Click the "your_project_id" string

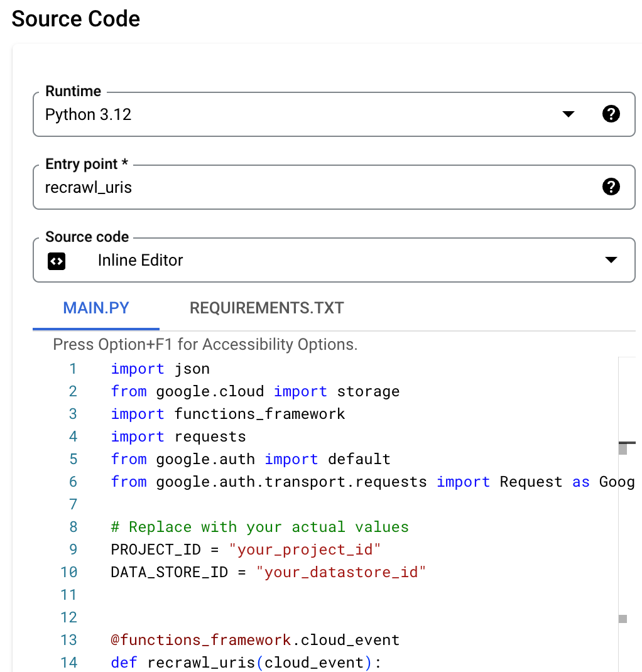(305, 550)
